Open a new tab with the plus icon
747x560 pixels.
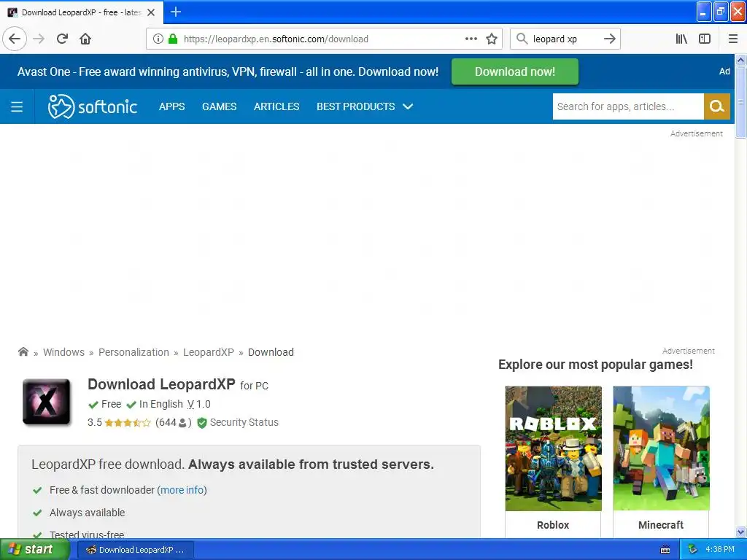pyautogui.click(x=176, y=12)
